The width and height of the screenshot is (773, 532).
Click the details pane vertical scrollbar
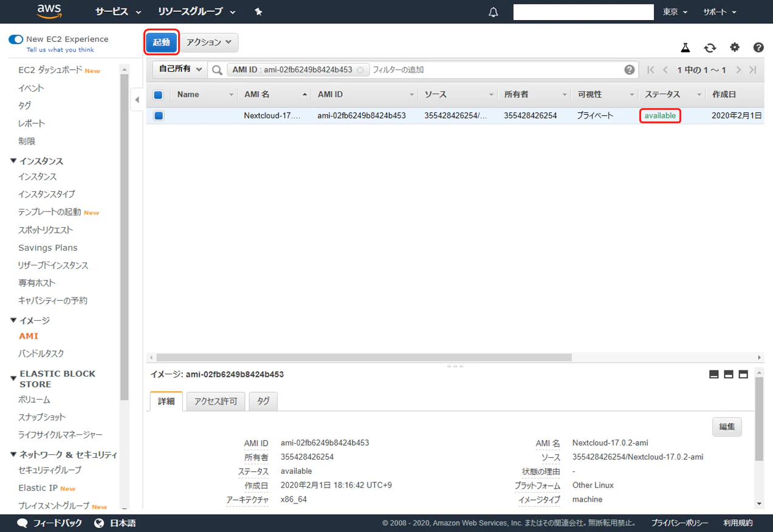point(759,419)
